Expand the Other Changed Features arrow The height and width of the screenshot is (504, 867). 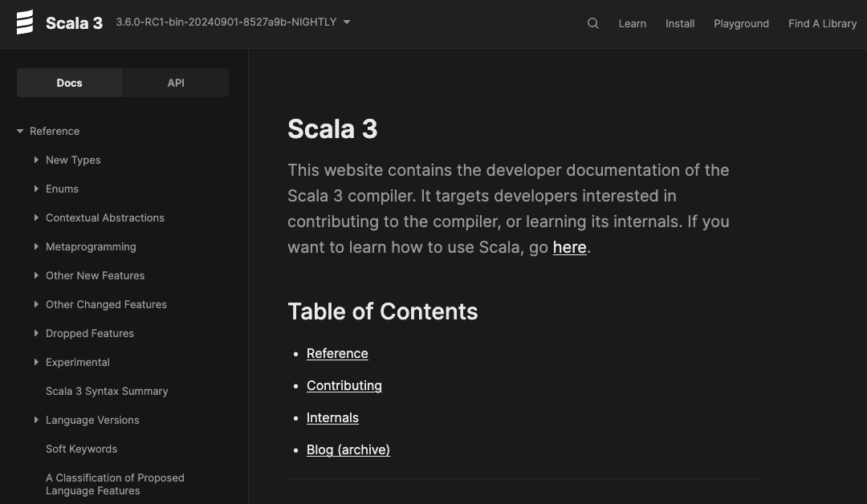coord(36,304)
